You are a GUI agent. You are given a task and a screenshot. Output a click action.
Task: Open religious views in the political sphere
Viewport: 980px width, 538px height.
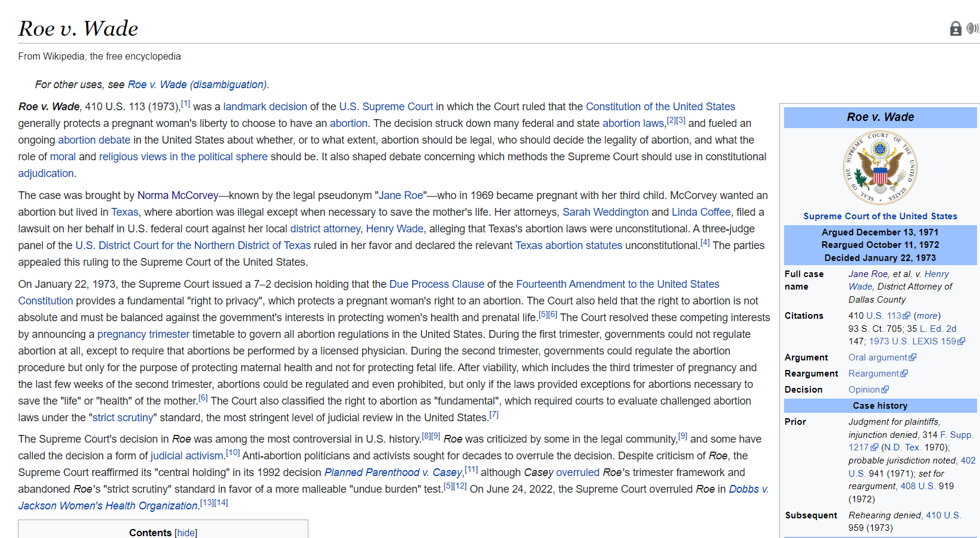pos(183,157)
